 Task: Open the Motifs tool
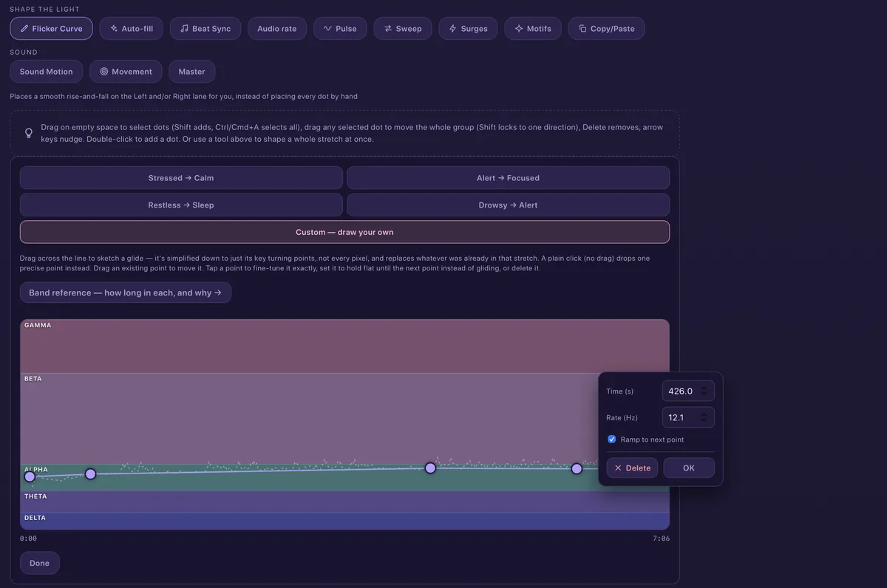(x=533, y=29)
